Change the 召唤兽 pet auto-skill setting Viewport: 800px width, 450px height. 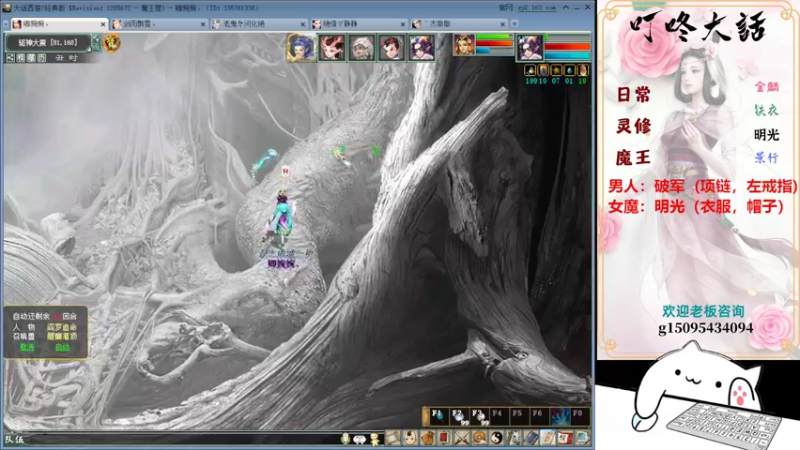(x=62, y=337)
